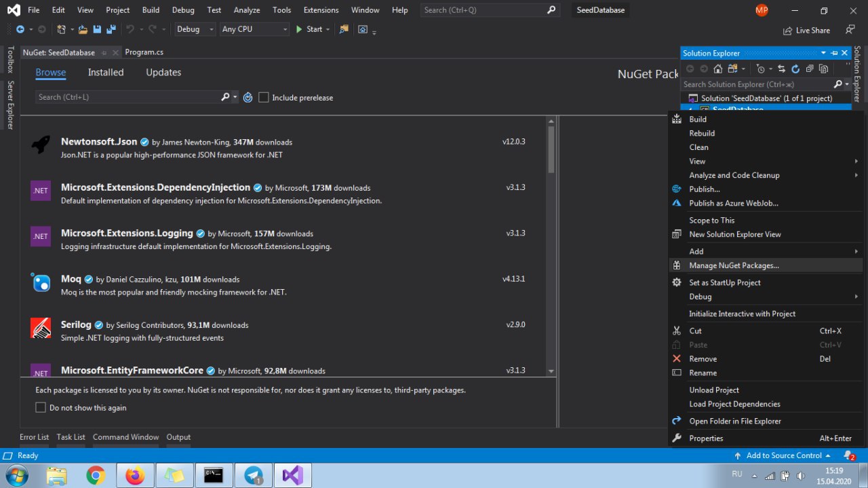This screenshot has height=488, width=868.
Task: Pin the NuGet: SeedDatabase tab
Action: (103, 52)
